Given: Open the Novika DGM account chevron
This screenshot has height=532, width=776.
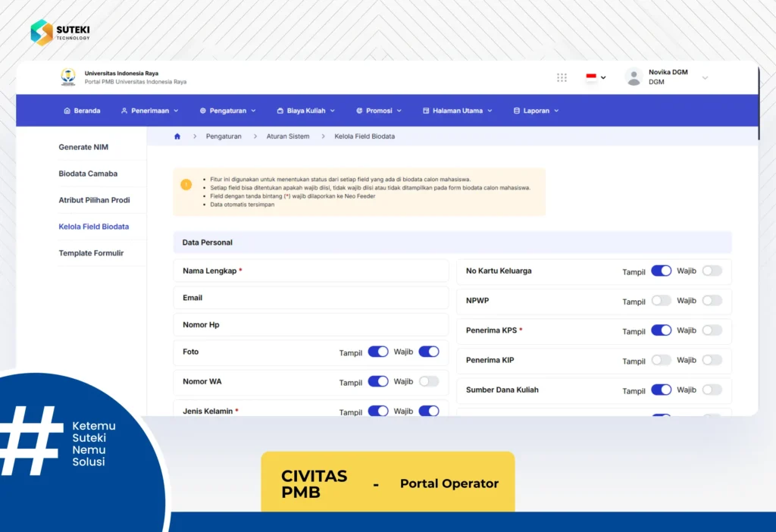Looking at the screenshot, I should coord(706,78).
